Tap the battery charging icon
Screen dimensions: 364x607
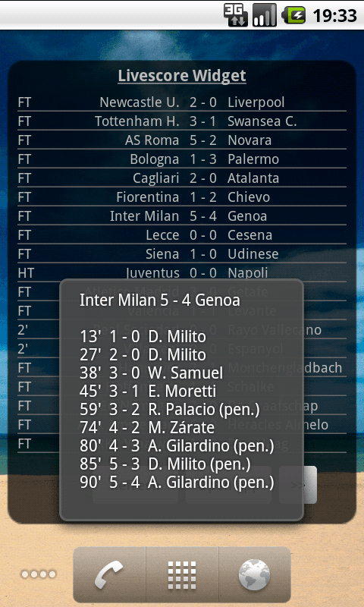[x=293, y=15]
